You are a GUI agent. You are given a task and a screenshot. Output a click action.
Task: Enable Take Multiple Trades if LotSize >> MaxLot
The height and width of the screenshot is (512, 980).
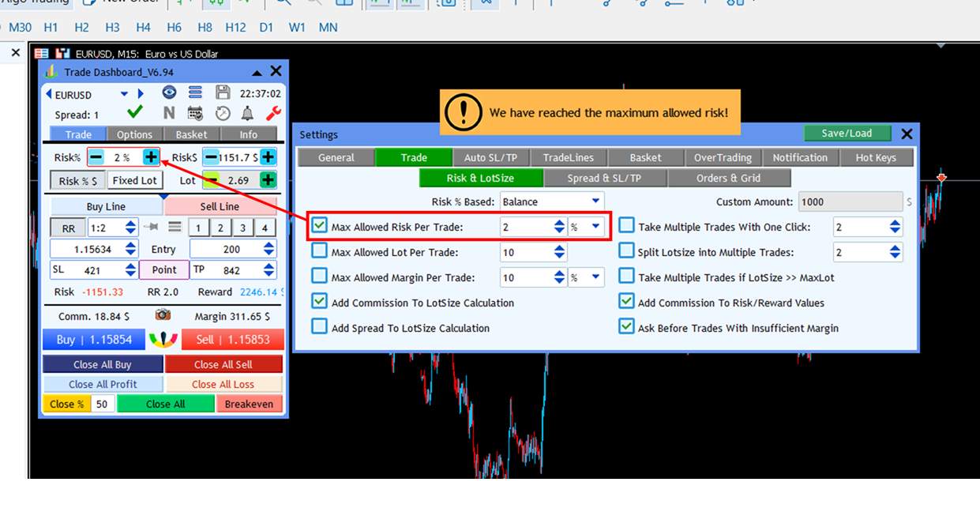[626, 277]
